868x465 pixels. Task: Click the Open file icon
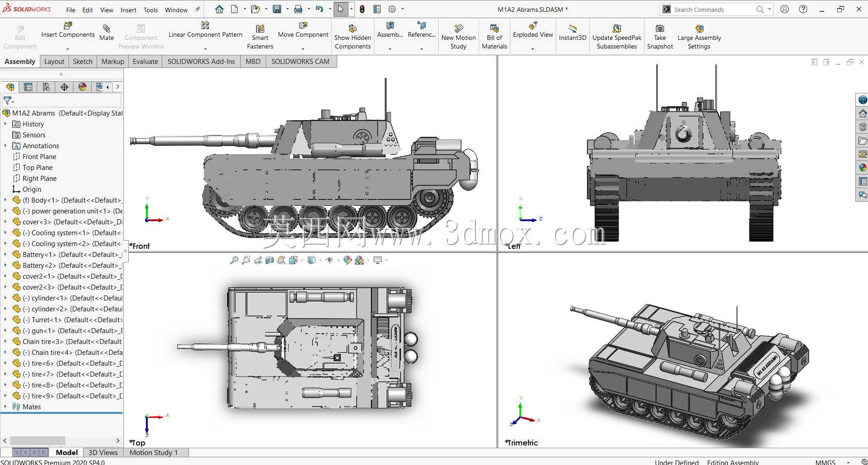(256, 9)
